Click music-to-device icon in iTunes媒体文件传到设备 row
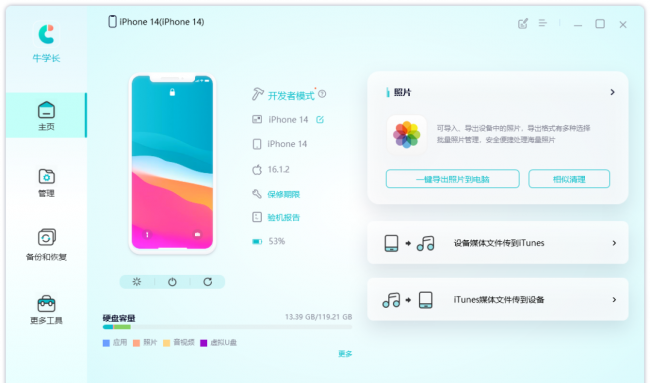This screenshot has height=383, width=650. click(x=408, y=300)
